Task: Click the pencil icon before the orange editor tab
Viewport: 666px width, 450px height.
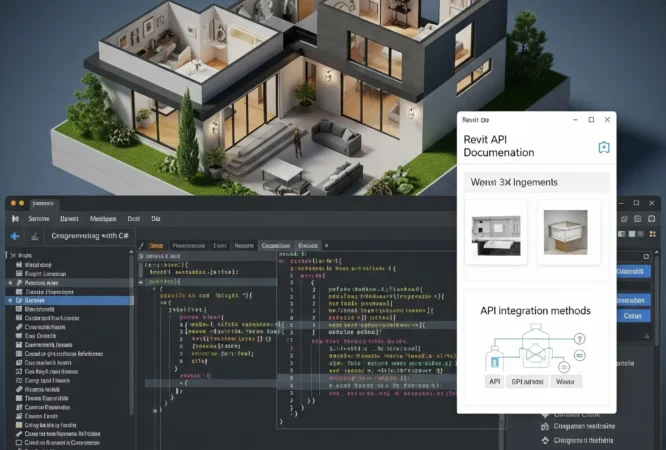Action: click(141, 246)
